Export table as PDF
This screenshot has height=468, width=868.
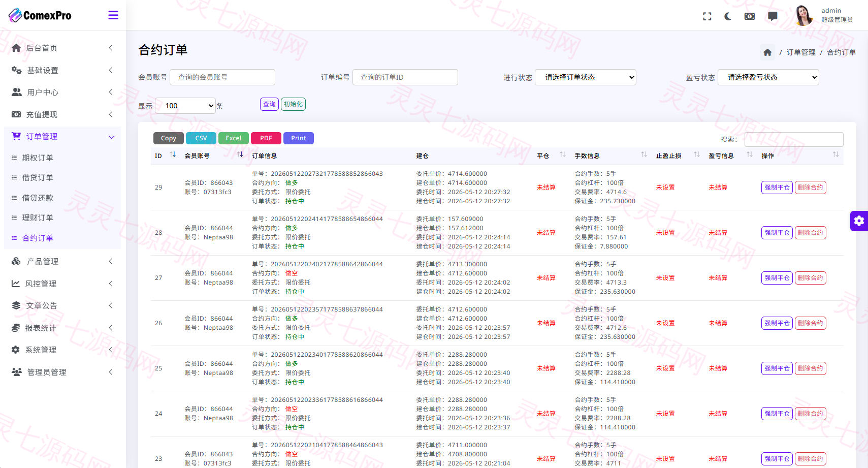266,138
